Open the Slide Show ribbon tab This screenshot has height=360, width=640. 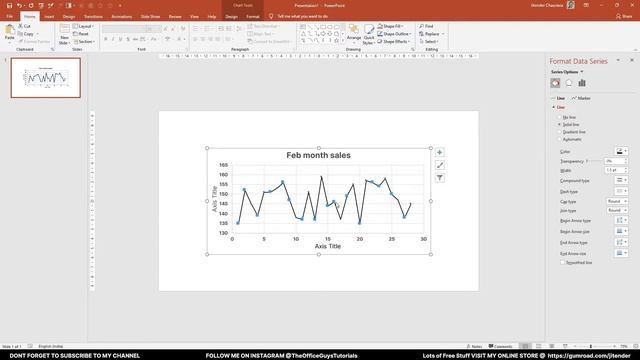[150, 16]
